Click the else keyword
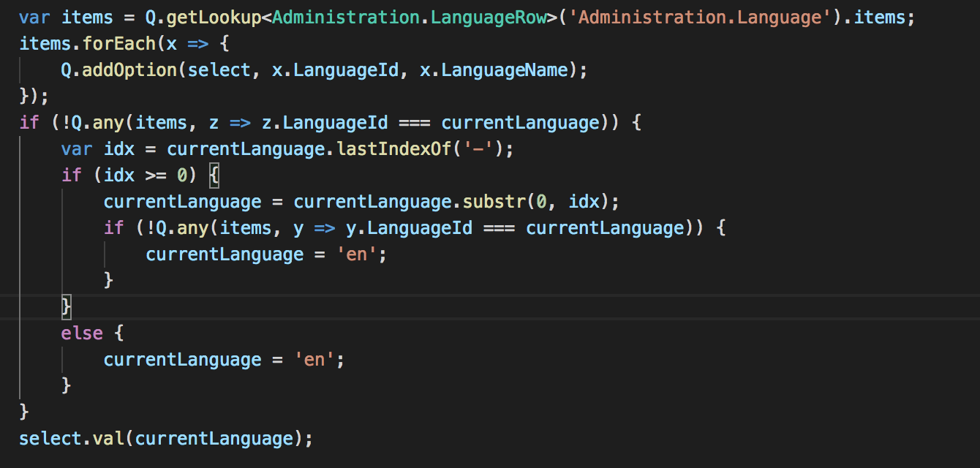Image resolution: width=980 pixels, height=468 pixels. point(83,333)
